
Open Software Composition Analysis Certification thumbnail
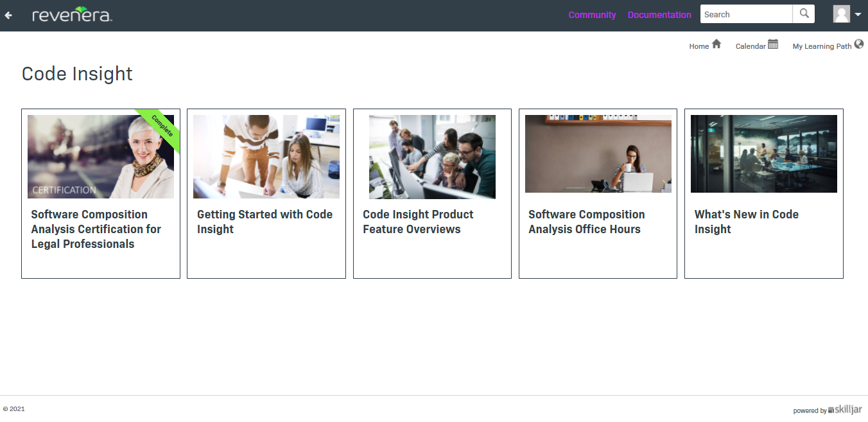point(101,157)
